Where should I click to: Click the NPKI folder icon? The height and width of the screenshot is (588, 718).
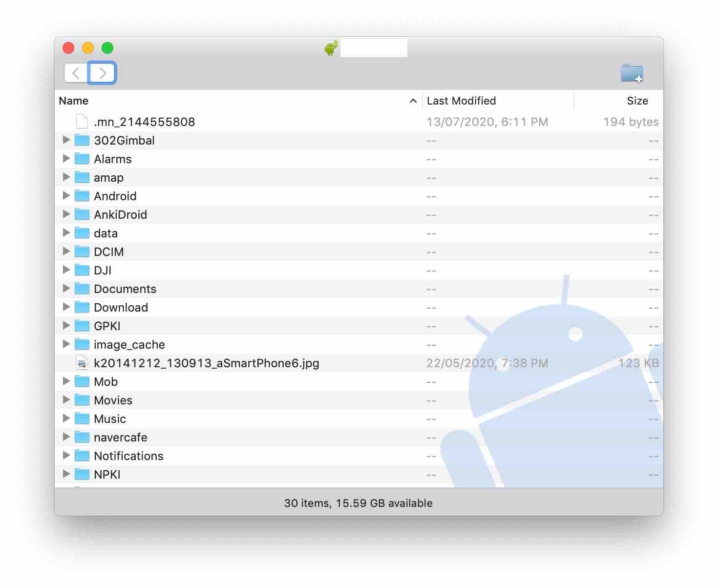pos(82,474)
